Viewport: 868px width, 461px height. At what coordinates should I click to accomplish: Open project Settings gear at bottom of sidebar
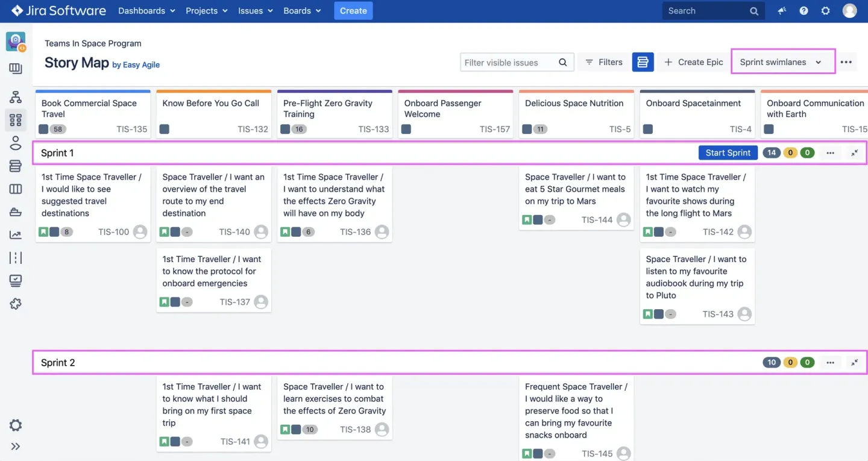16,425
